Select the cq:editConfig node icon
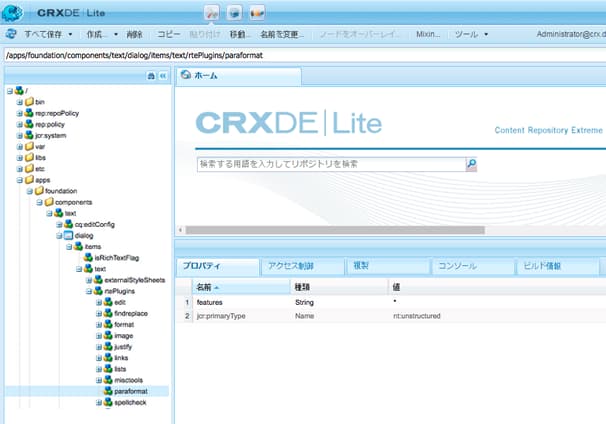 tap(68, 224)
